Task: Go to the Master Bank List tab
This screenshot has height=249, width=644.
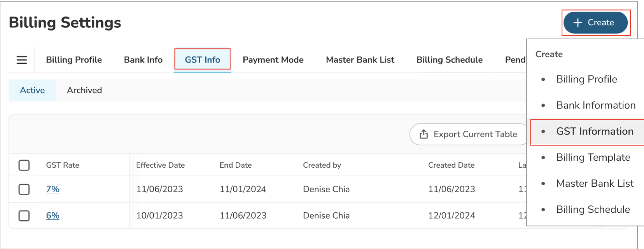Action: pos(360,60)
